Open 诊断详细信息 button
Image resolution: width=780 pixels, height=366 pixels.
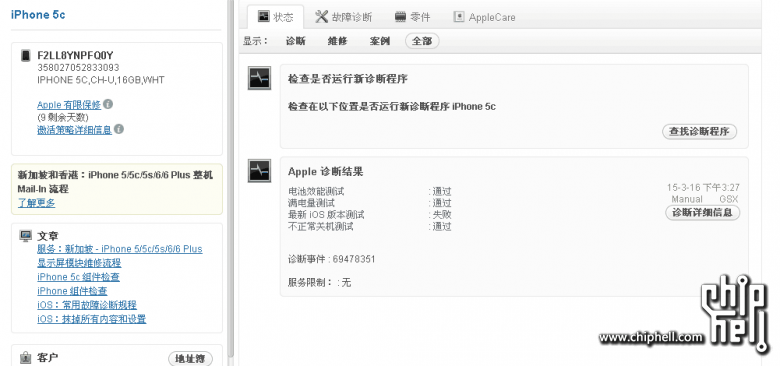click(702, 212)
